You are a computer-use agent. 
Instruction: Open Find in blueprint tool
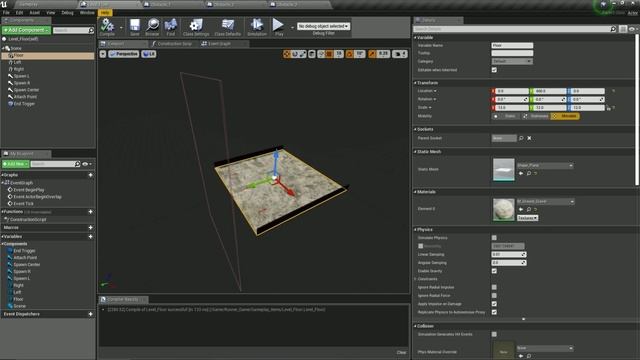(x=171, y=27)
